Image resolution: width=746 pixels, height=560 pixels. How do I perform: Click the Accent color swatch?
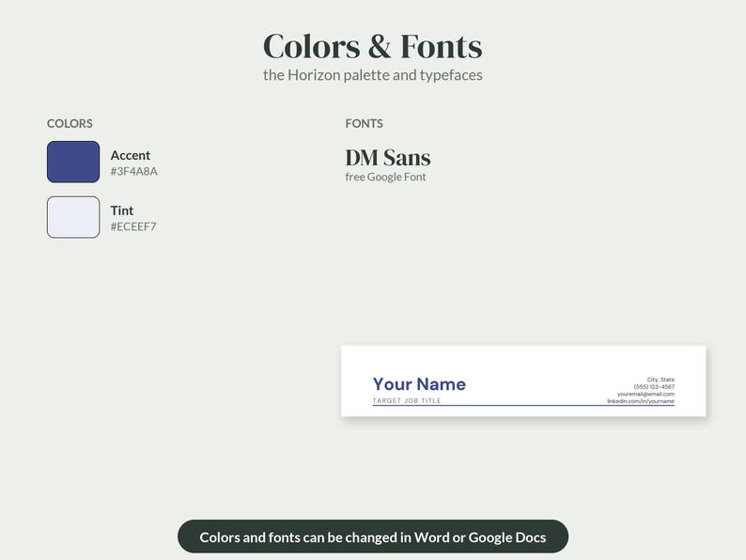pyautogui.click(x=73, y=162)
